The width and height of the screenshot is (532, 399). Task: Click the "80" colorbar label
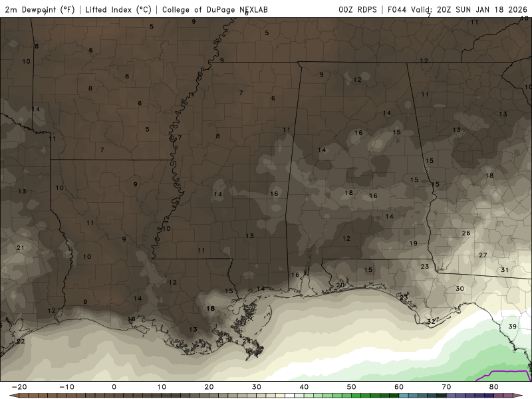(494, 387)
